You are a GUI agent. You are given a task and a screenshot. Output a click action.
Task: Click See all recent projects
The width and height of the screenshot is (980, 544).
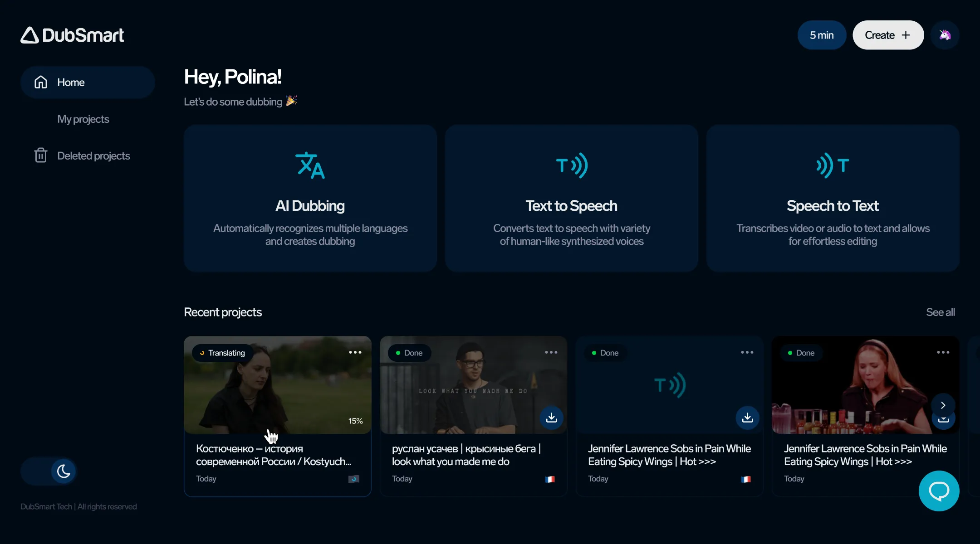pos(941,312)
